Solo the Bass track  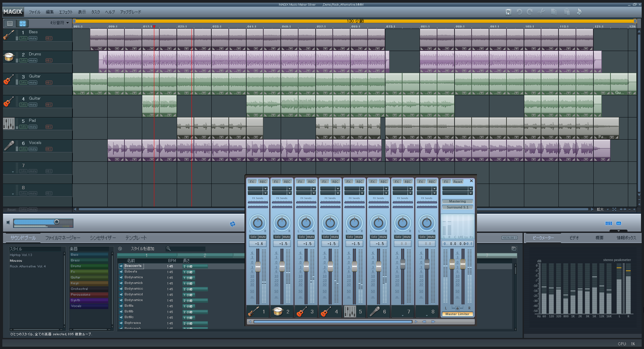[23, 38]
